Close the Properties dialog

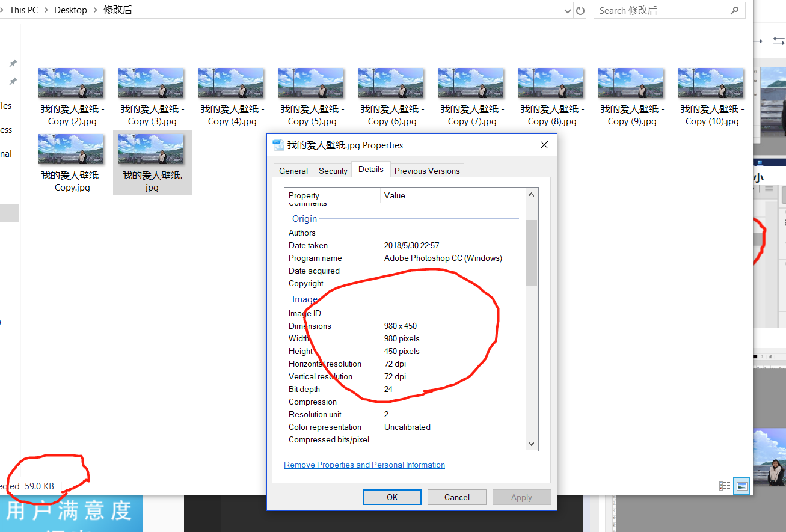click(x=544, y=145)
